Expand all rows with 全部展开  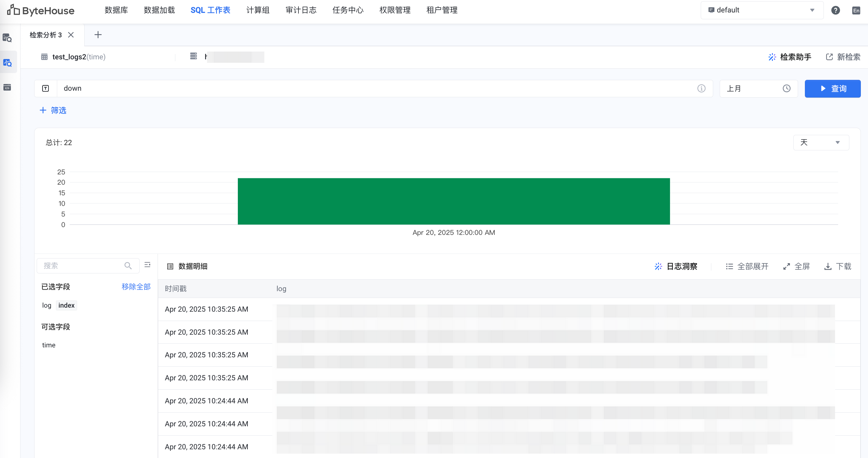coord(747,266)
